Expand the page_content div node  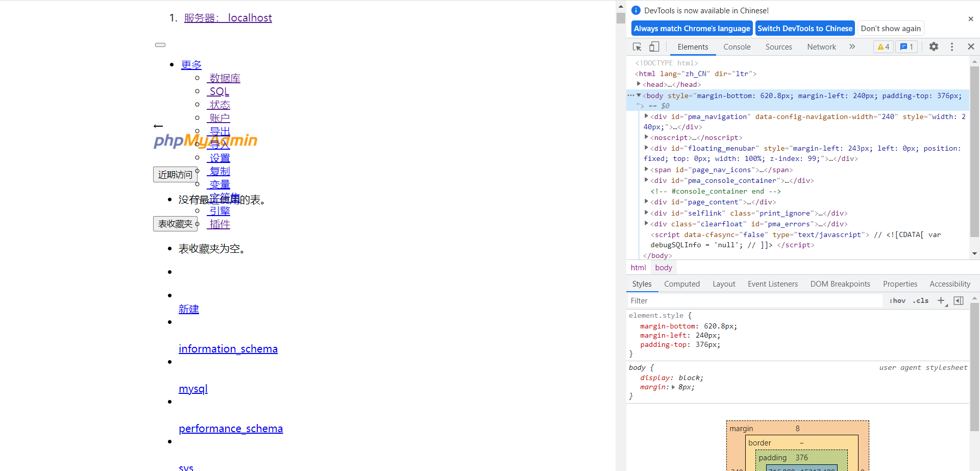click(x=646, y=201)
